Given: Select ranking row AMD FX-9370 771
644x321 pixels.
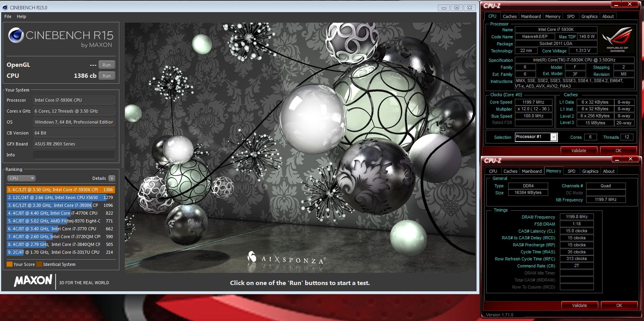Looking at the screenshot, I should pos(61,221).
